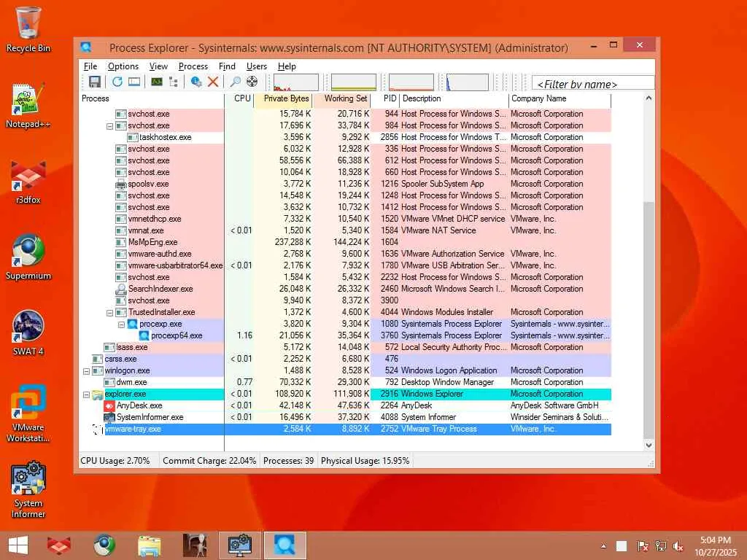Open the Notepad++ desktop shortcut
The image size is (747, 560).
[x=28, y=106]
